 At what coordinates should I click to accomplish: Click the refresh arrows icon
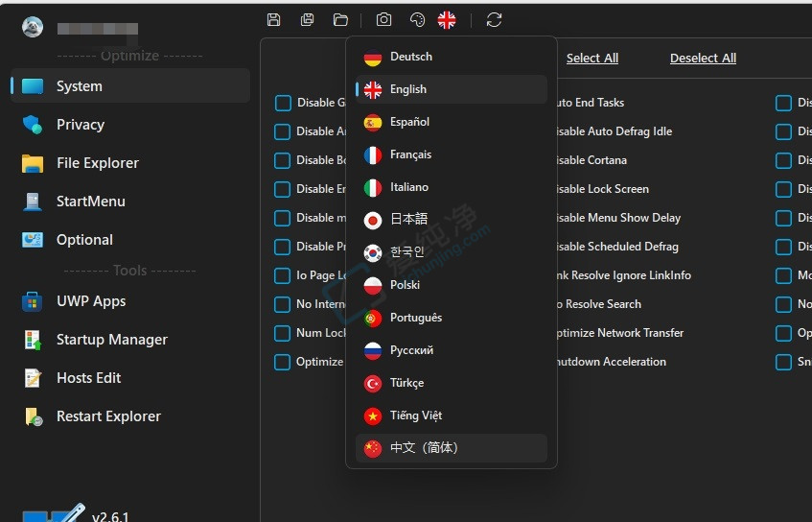coord(494,20)
